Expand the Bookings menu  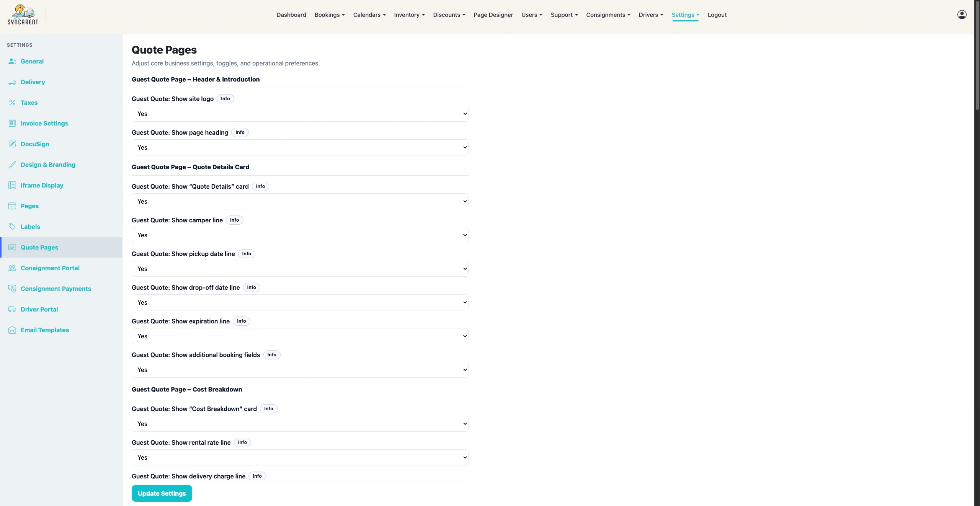pyautogui.click(x=330, y=15)
